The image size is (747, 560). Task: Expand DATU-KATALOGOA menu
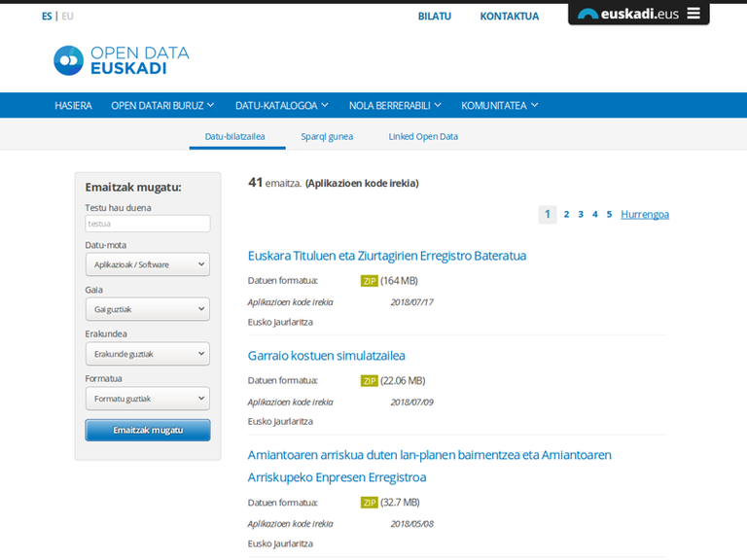(x=281, y=105)
